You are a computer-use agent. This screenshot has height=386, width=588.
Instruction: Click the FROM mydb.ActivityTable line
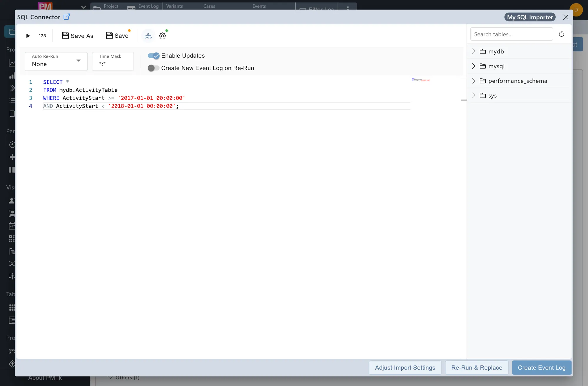[x=80, y=90]
